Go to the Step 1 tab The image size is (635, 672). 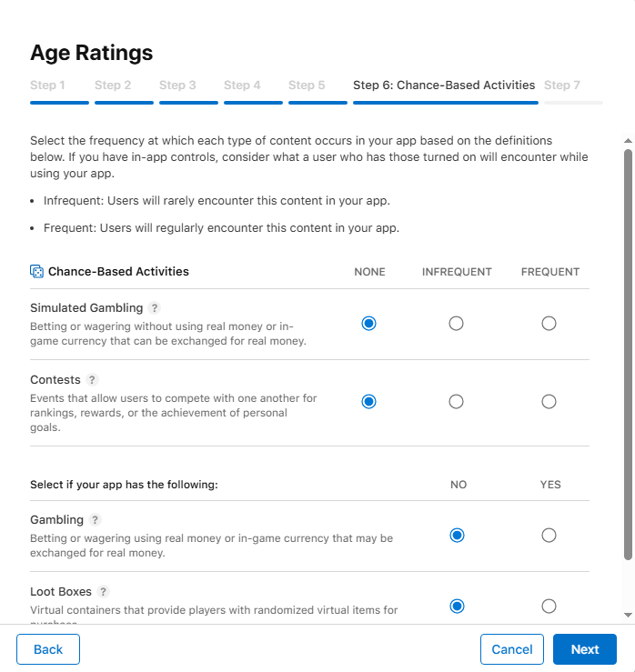pos(48,85)
